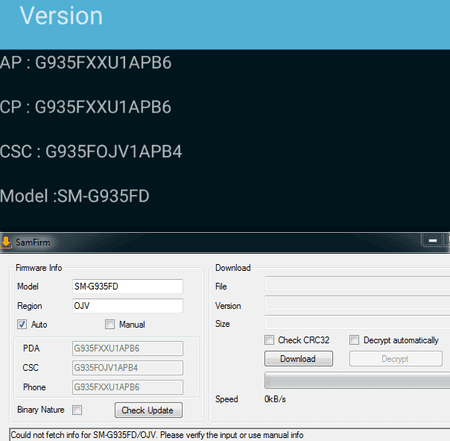Click the status log message box
Viewport: 450px width, 441px height.
click(230, 435)
